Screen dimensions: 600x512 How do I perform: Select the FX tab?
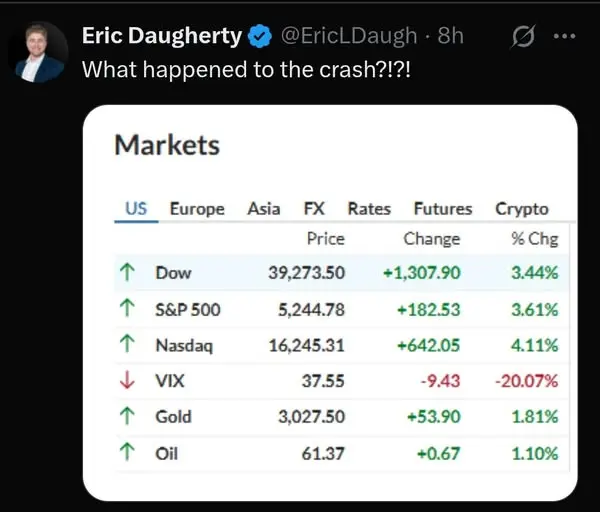(314, 209)
